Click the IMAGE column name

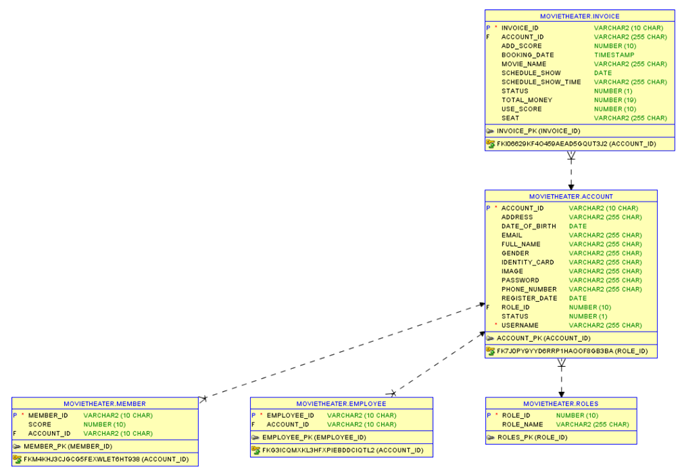[x=512, y=271]
